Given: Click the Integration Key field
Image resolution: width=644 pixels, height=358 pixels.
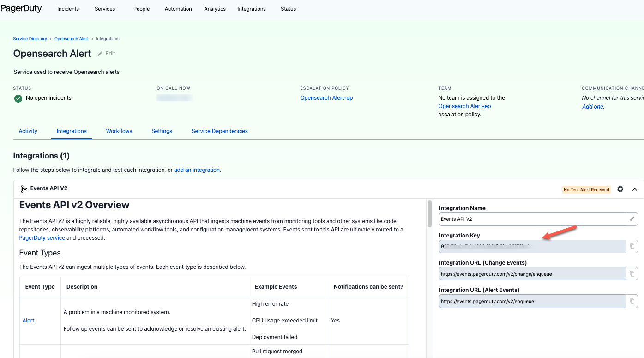Looking at the screenshot, I should (x=532, y=246).
